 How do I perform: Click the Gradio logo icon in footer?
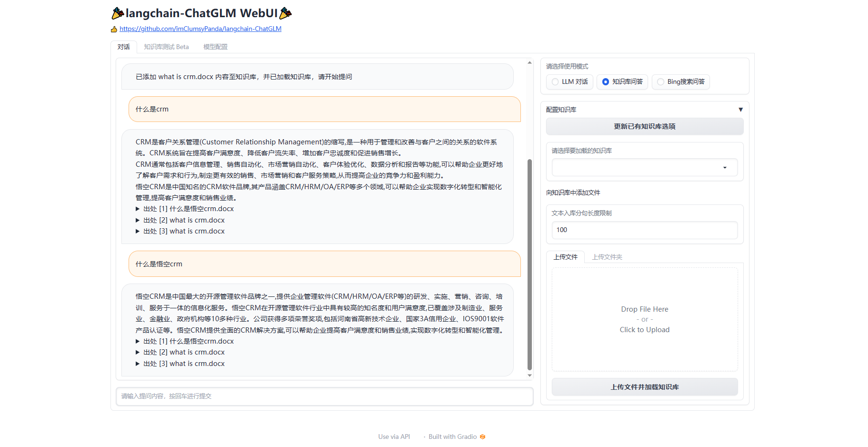pos(483,437)
